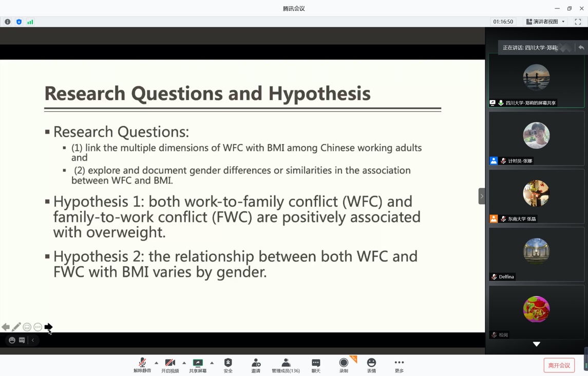The image size is (588, 376).
Task: Open the slide show options menu button
Action: (x=38, y=327)
